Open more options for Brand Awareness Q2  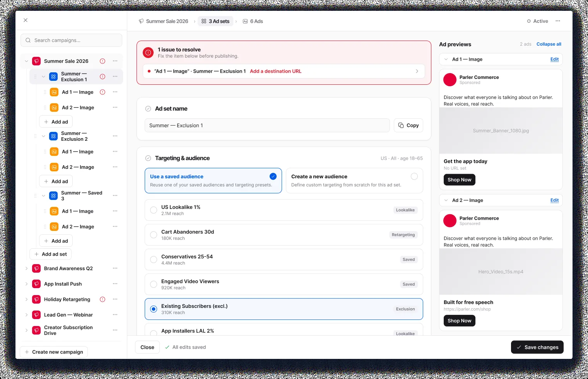coord(115,268)
